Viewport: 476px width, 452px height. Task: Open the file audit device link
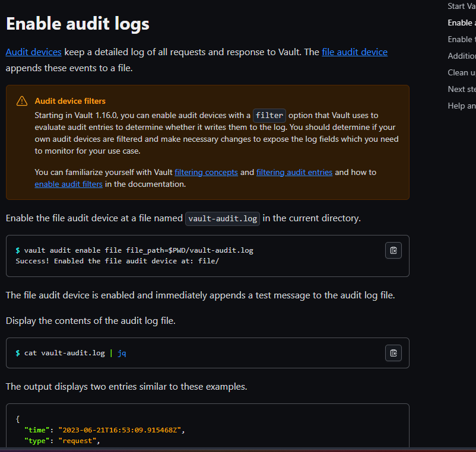click(354, 52)
